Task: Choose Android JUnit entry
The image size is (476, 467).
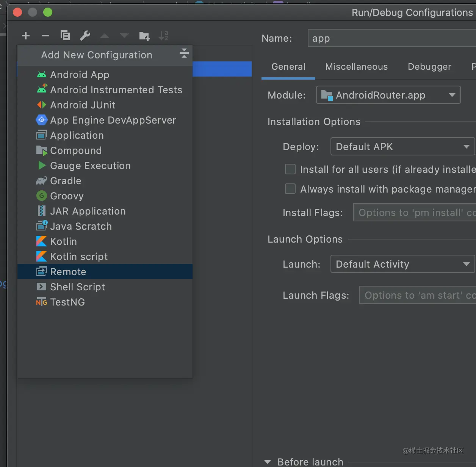Action: (x=105, y=105)
